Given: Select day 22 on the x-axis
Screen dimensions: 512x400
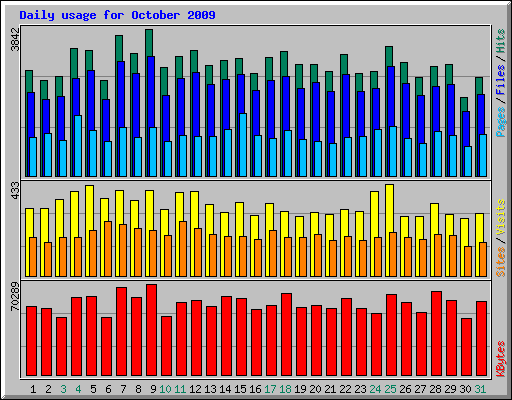Looking at the screenshot, I should point(345,389).
